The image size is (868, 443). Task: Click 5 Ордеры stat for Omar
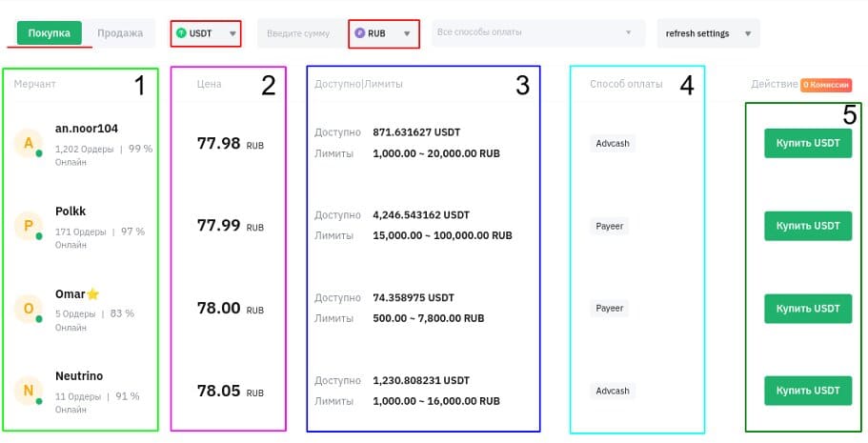[x=74, y=314]
